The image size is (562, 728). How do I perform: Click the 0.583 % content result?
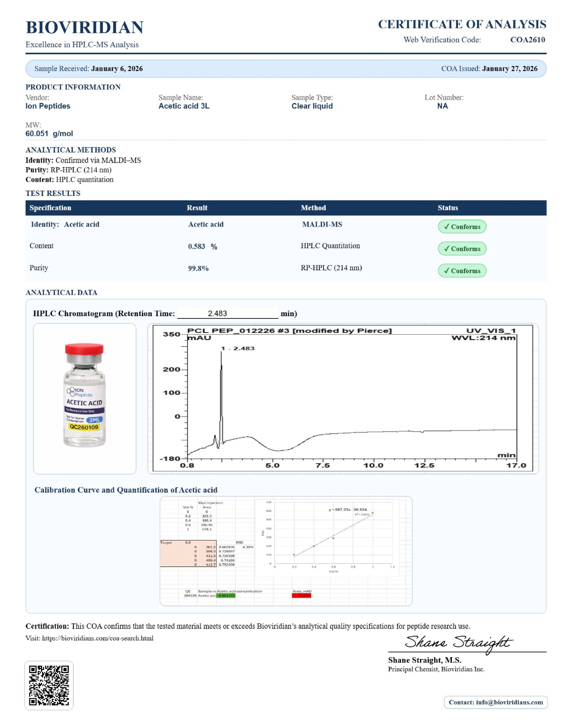coord(202,247)
